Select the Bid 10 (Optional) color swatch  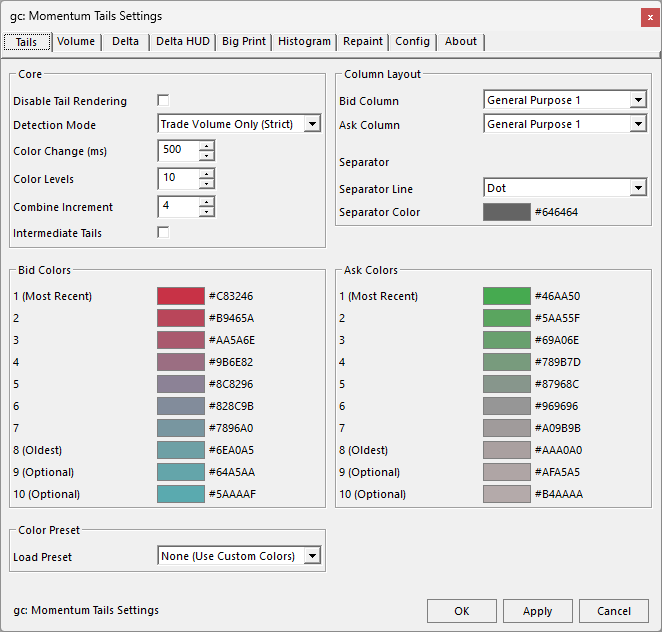click(180, 494)
